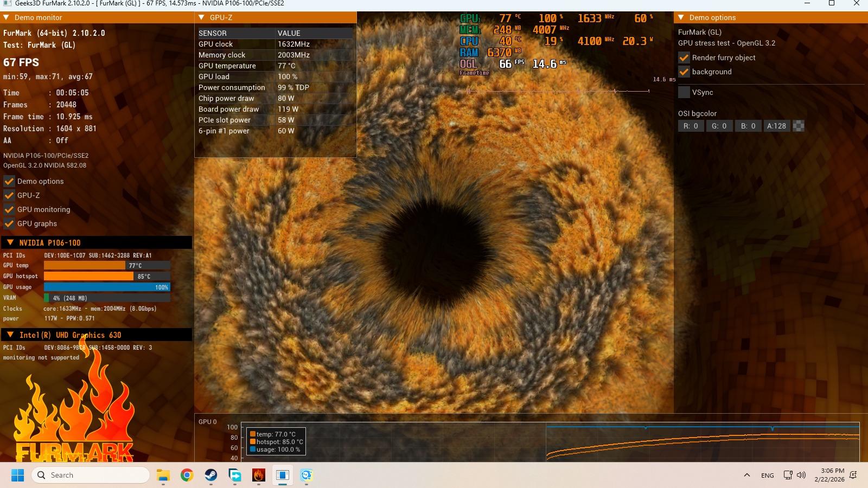
Task: Uncheck the GPU graphs option
Action: click(9, 223)
